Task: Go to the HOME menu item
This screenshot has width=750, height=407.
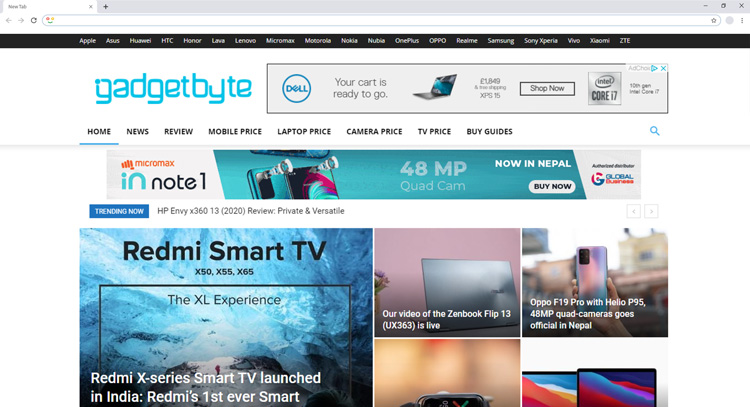Action: pos(99,131)
